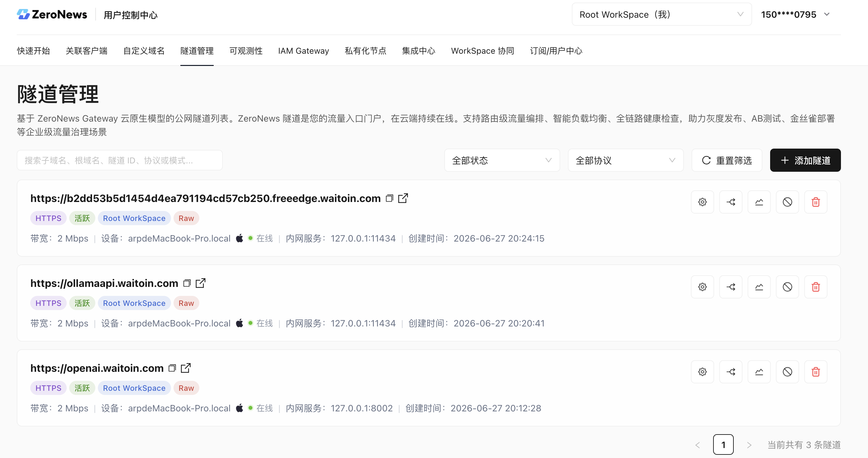
Task: Open the 集成中心 tab
Action: coord(419,51)
